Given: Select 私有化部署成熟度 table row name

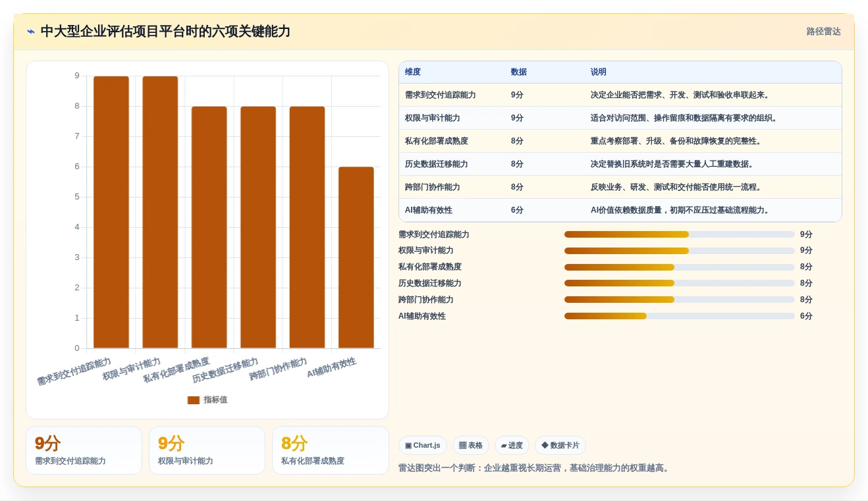Looking at the screenshot, I should [437, 141].
